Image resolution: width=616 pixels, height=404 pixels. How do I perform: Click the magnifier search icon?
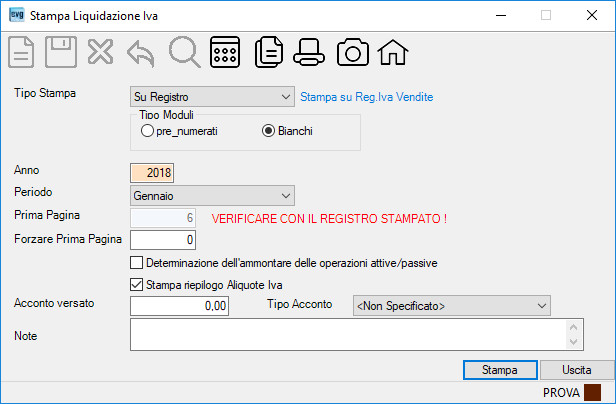[184, 52]
